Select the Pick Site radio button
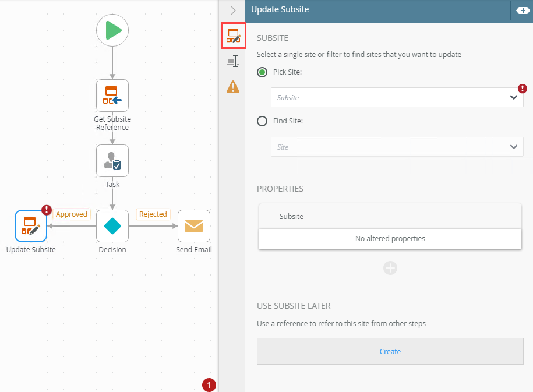 click(262, 72)
